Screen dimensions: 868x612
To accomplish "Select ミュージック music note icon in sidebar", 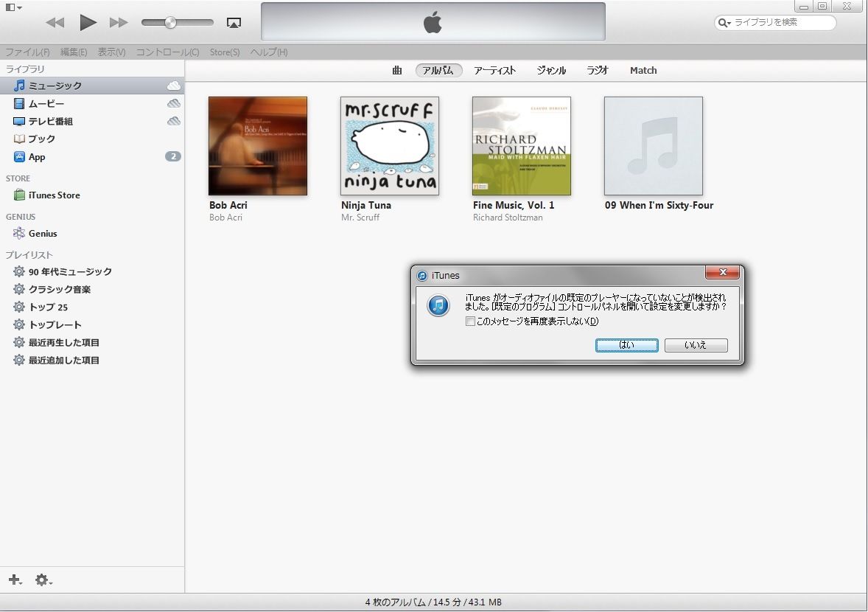I will point(19,86).
